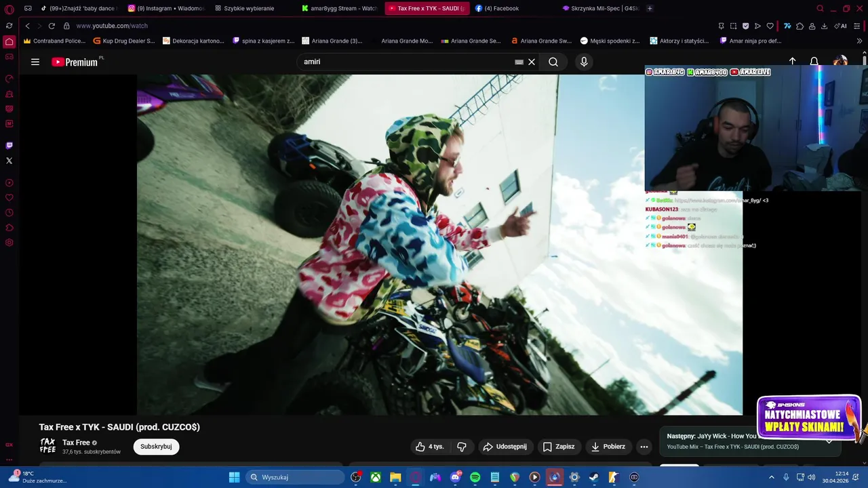The height and width of the screenshot is (488, 868).
Task: Open Contraband Police bookmark
Action: click(x=54, y=41)
